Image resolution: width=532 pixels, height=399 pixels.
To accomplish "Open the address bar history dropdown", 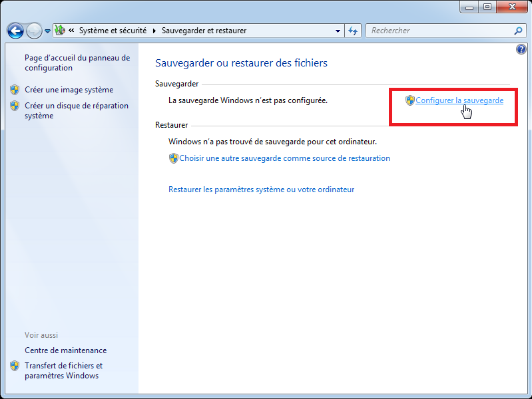I will [x=338, y=31].
